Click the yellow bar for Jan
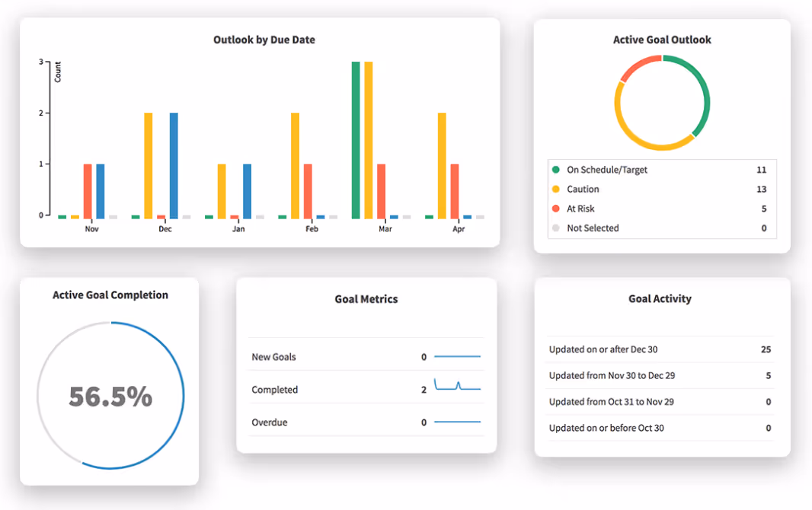 point(222,191)
